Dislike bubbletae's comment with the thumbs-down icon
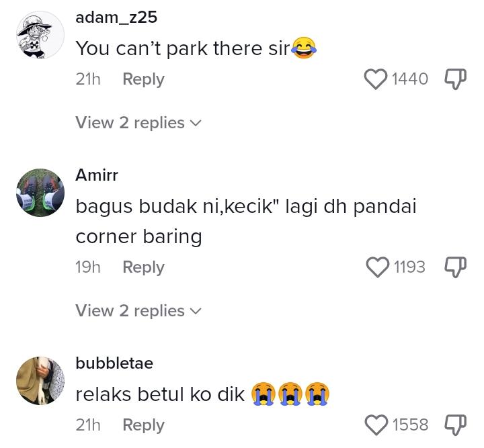This screenshot has width=484, height=448. tap(455, 425)
